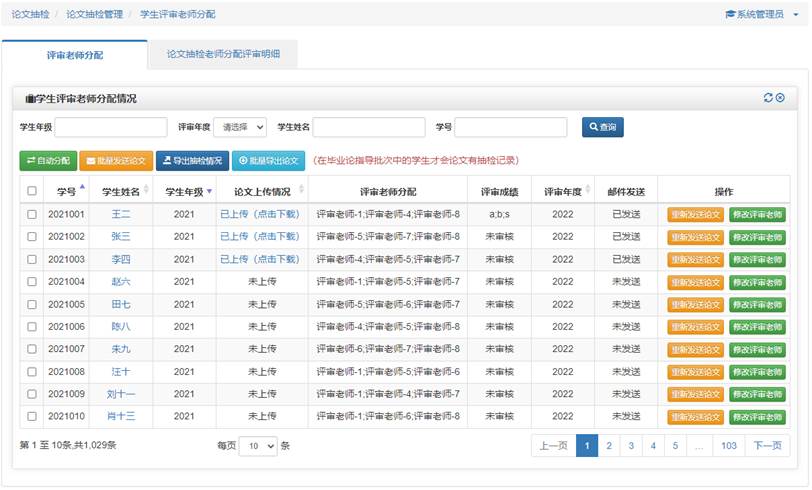Screen dimensions: 812x490
Task: Click the refresh icon in panel header
Action: point(768,98)
